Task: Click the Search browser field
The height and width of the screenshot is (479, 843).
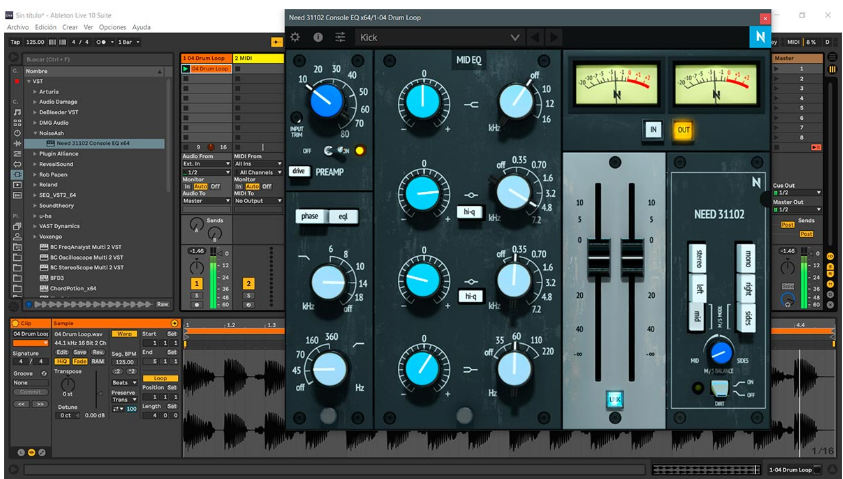Action: coord(95,59)
